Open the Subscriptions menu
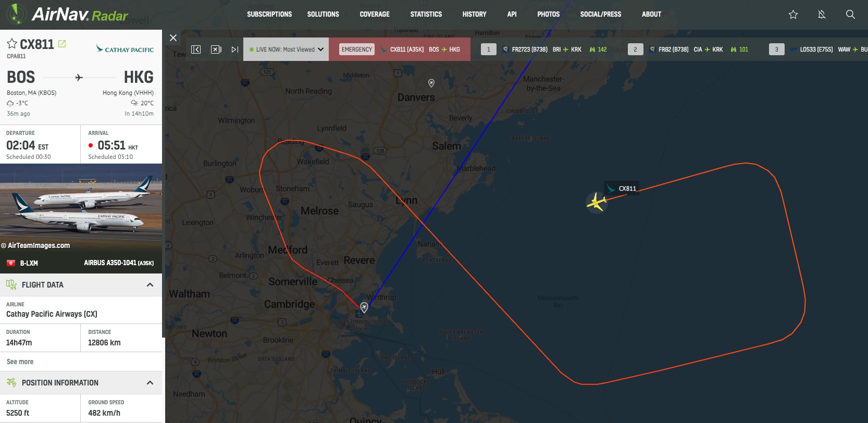Viewport: 868px width, 423px height. tap(269, 15)
